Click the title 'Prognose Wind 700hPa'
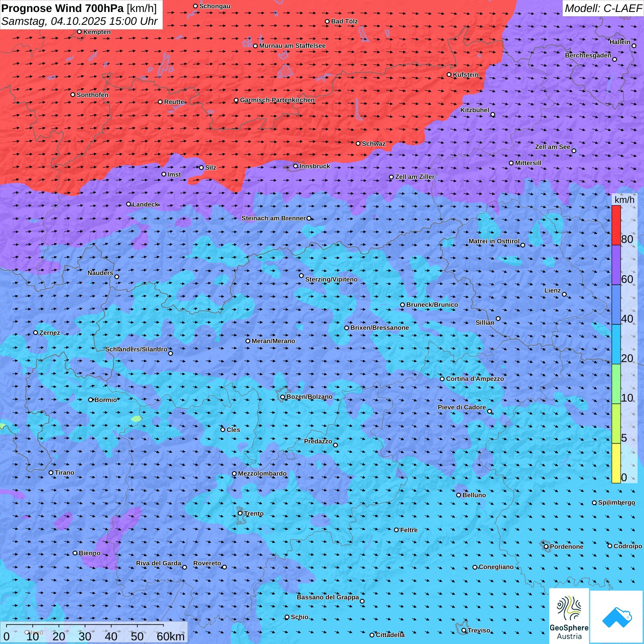644x644 pixels. [x=63, y=8]
